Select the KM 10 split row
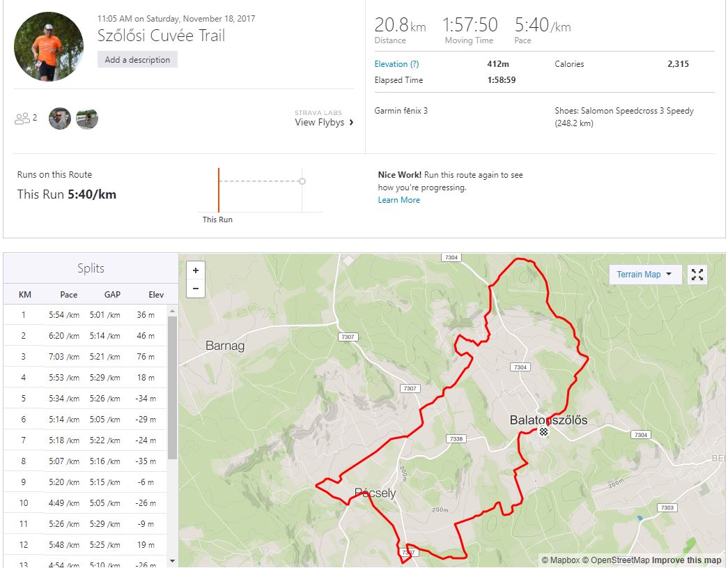This screenshot has height=568, width=728. (x=85, y=503)
